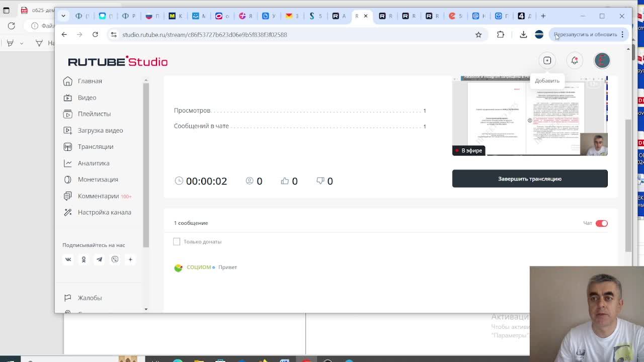Open the tab search dropdown arrow
The height and width of the screenshot is (362, 644).
tap(63, 16)
